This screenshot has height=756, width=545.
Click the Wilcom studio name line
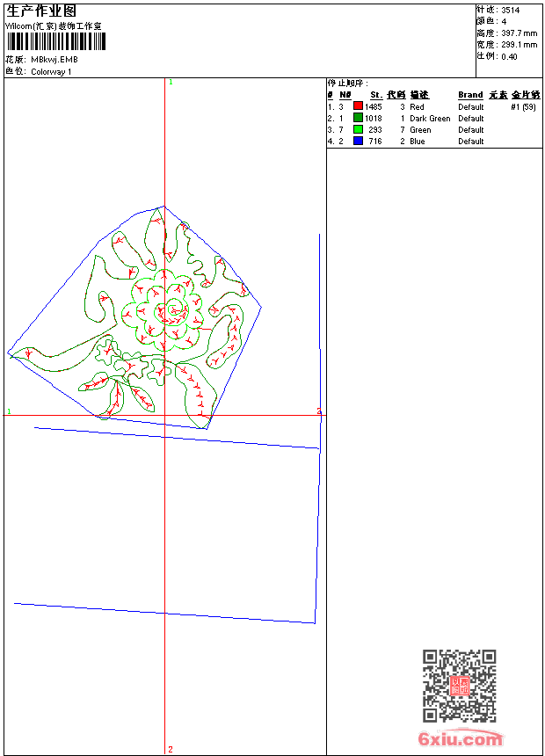pos(54,26)
